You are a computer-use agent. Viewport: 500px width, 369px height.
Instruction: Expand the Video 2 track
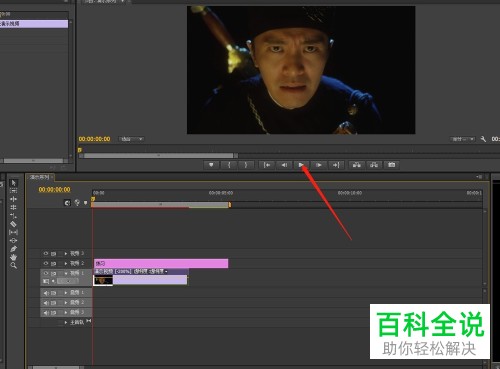(66, 263)
